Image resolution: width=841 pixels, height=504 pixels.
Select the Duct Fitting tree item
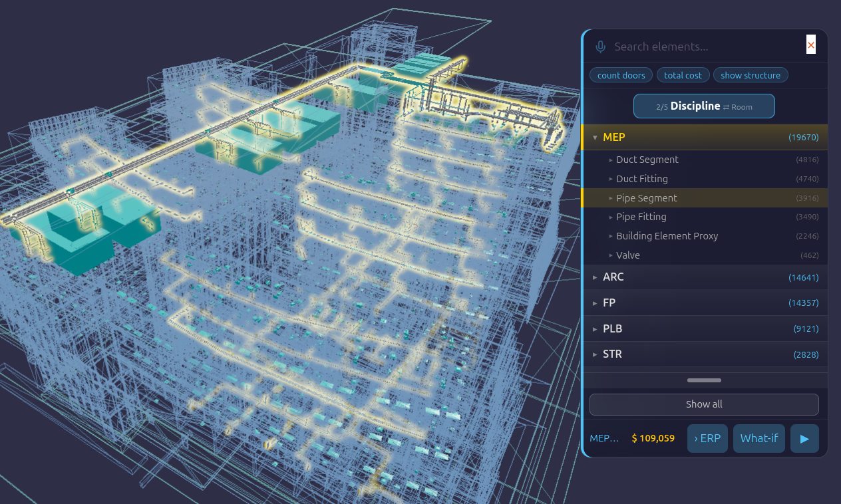tap(642, 179)
